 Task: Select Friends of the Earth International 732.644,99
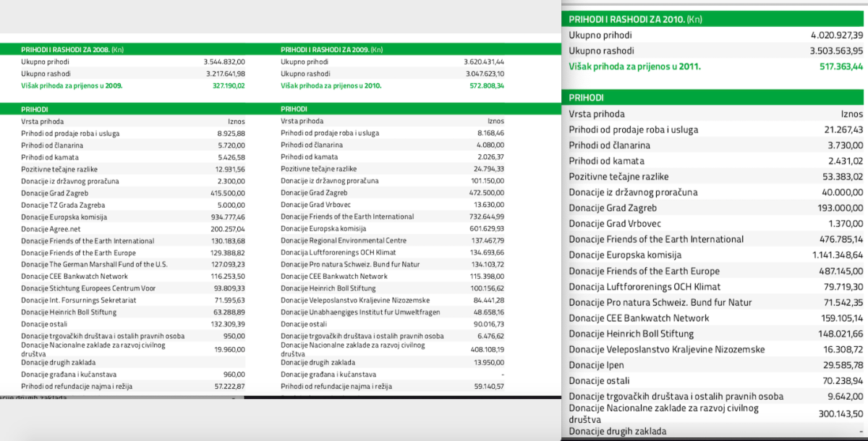tap(488, 217)
